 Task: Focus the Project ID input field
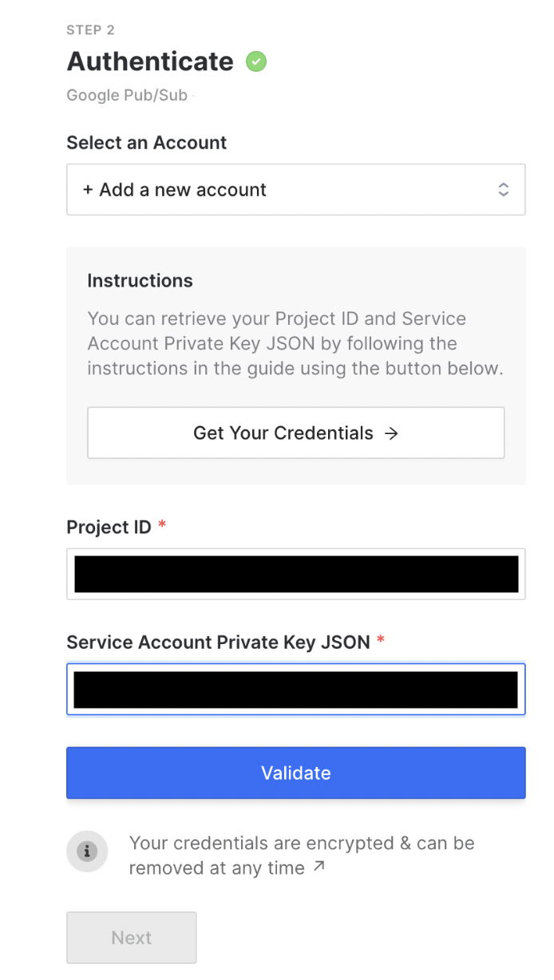tap(295, 574)
